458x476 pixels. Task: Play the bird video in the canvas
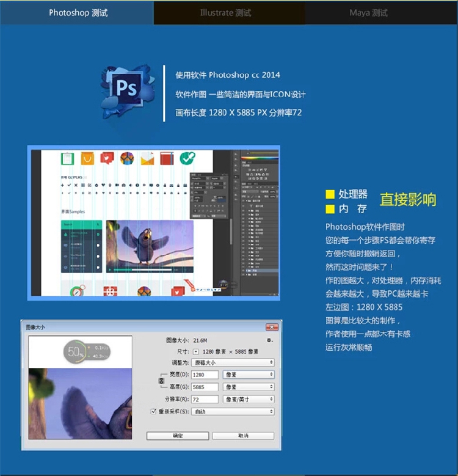(110, 269)
